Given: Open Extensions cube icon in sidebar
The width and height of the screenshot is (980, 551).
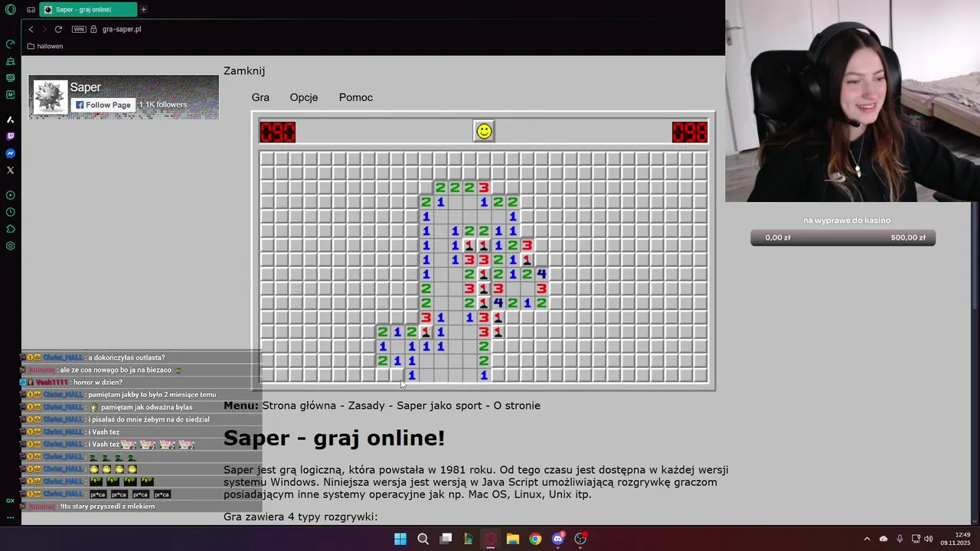Looking at the screenshot, I should click(10, 229).
